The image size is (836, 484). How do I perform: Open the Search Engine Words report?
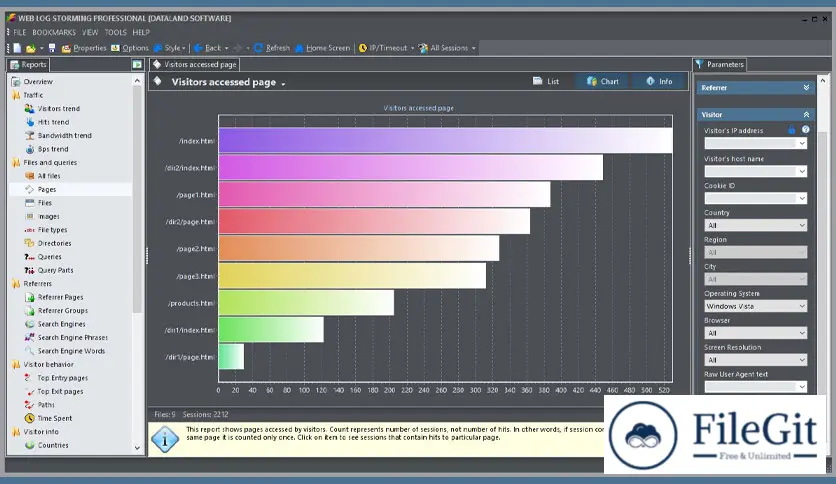click(x=71, y=351)
